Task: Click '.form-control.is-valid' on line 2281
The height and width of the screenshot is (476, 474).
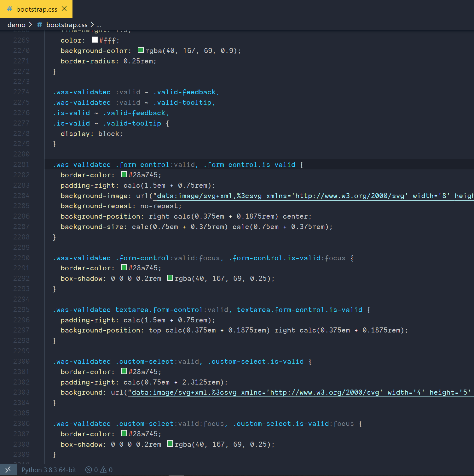Action: click(x=249, y=165)
